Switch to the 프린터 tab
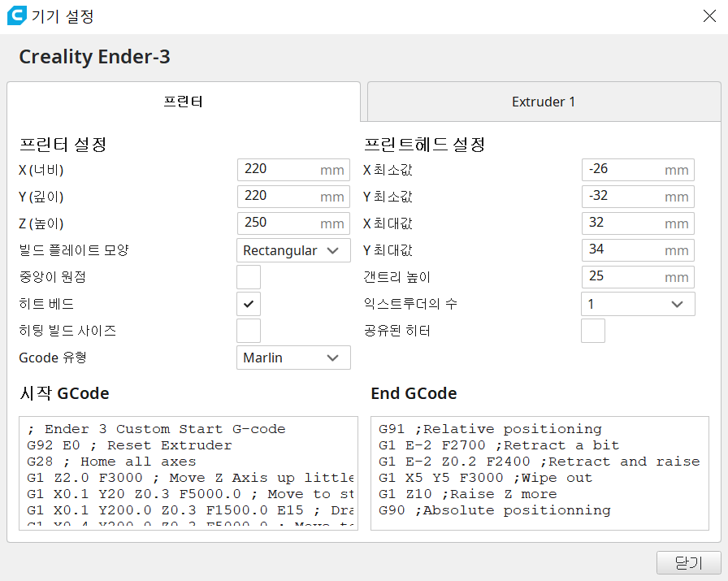 pyautogui.click(x=184, y=102)
